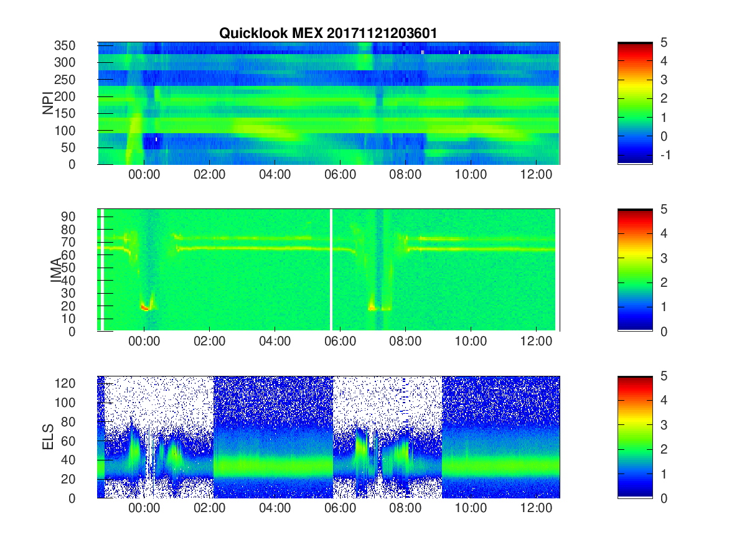Screen dimensions: 747x560
Task: Click the 10:00 time label under ELS panel
Action: coord(471,508)
